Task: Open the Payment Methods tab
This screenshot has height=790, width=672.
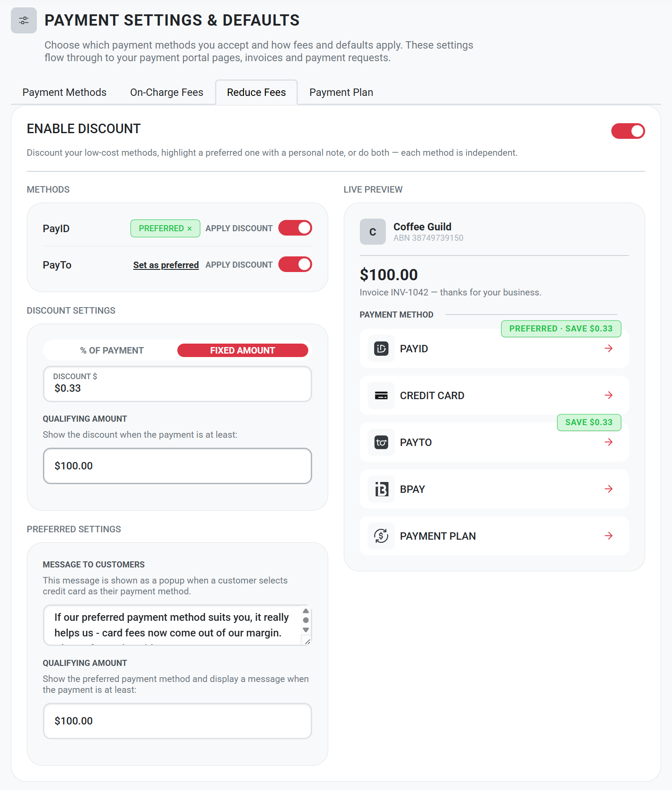Action: (65, 92)
